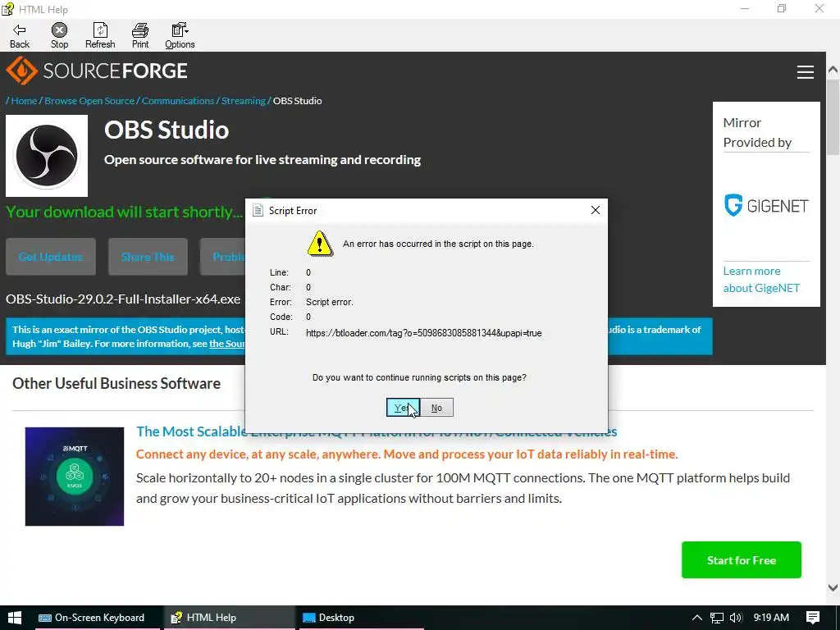
Task: Click the Script Error warning icon
Action: pyautogui.click(x=320, y=244)
